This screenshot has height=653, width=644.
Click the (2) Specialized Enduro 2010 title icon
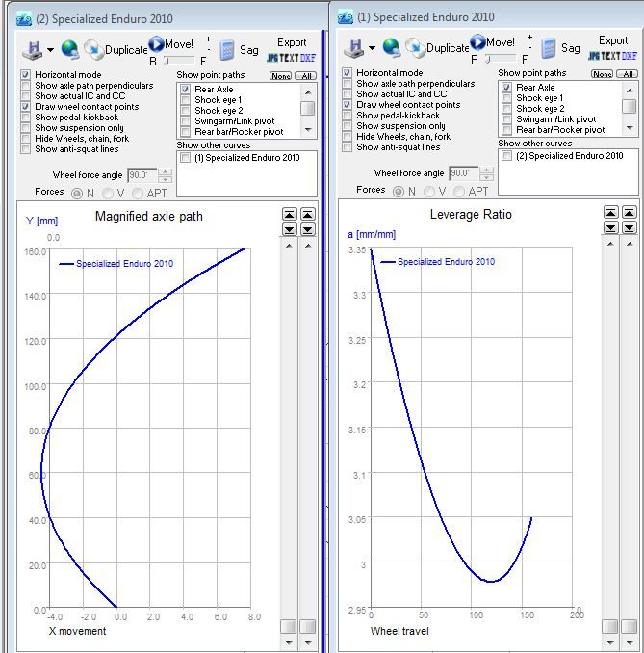pos(24,19)
